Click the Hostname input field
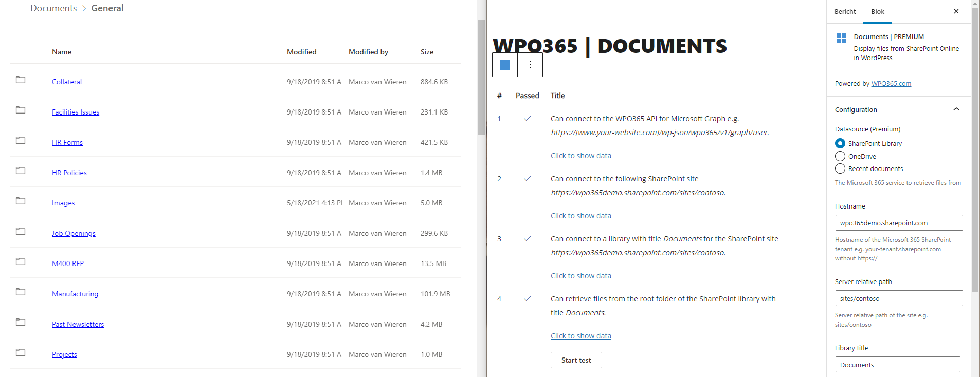The height and width of the screenshot is (377, 980). [x=899, y=223]
